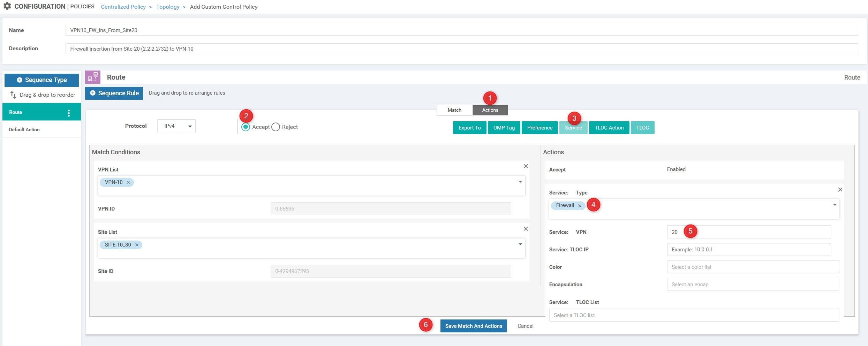Click the configuration gear icon
The image size is (868, 346).
click(7, 6)
